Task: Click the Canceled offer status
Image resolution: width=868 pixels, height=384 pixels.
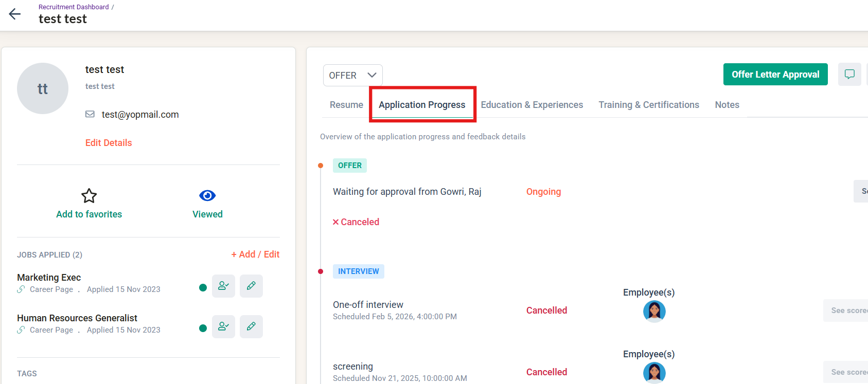Action: 356,222
